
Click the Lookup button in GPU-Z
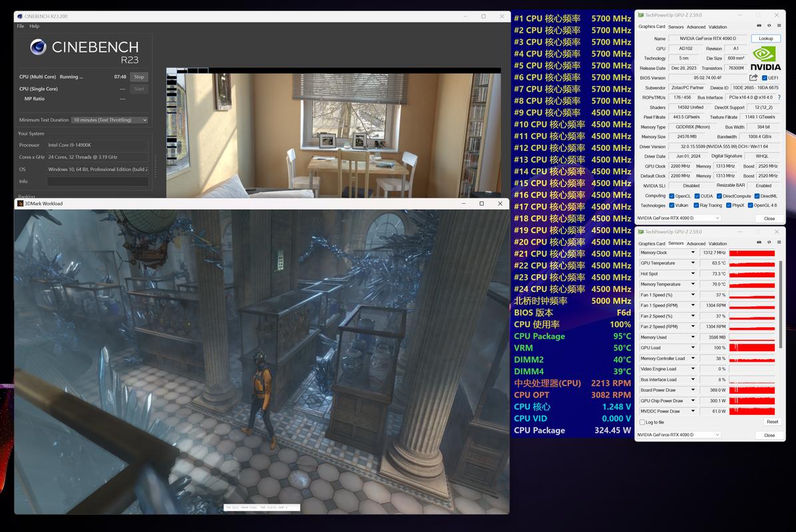pyautogui.click(x=766, y=39)
